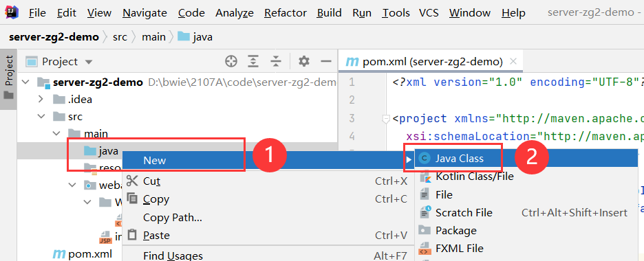This screenshot has width=644, height=261.
Task: Select File from the New submenu
Action: [x=526, y=194]
